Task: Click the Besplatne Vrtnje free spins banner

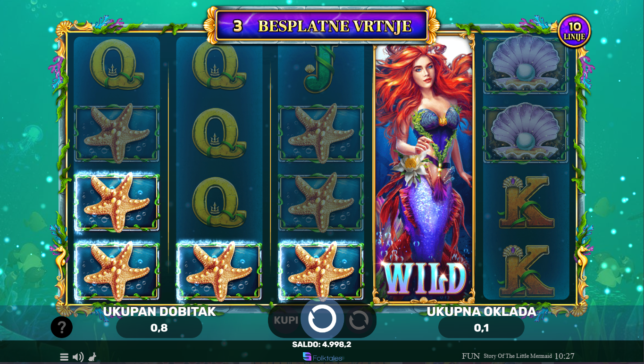Action: (322, 25)
